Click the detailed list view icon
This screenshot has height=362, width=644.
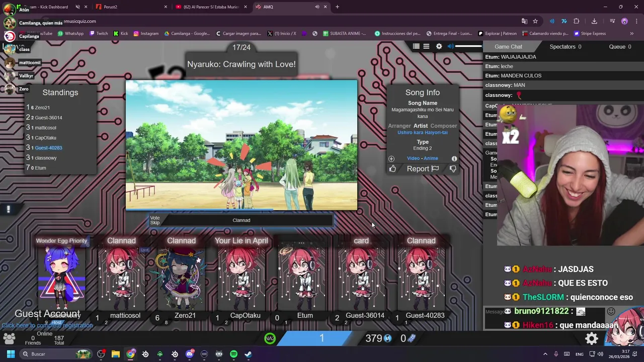coord(416,46)
